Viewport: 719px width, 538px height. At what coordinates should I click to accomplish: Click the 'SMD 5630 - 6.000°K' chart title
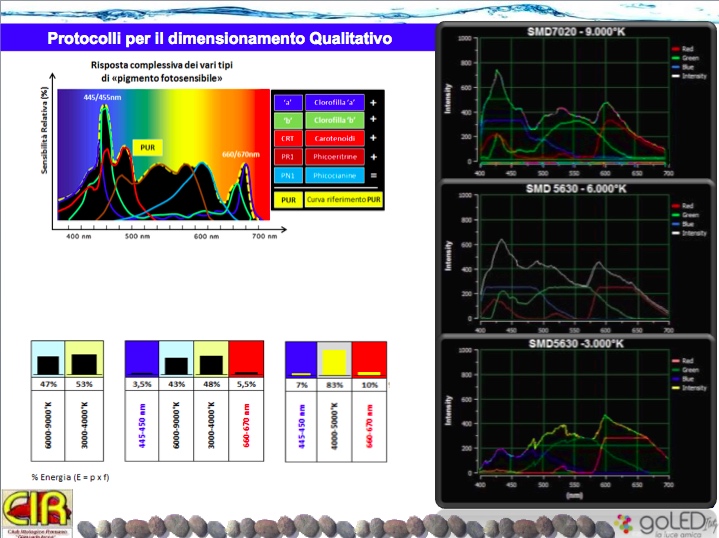[x=576, y=189]
